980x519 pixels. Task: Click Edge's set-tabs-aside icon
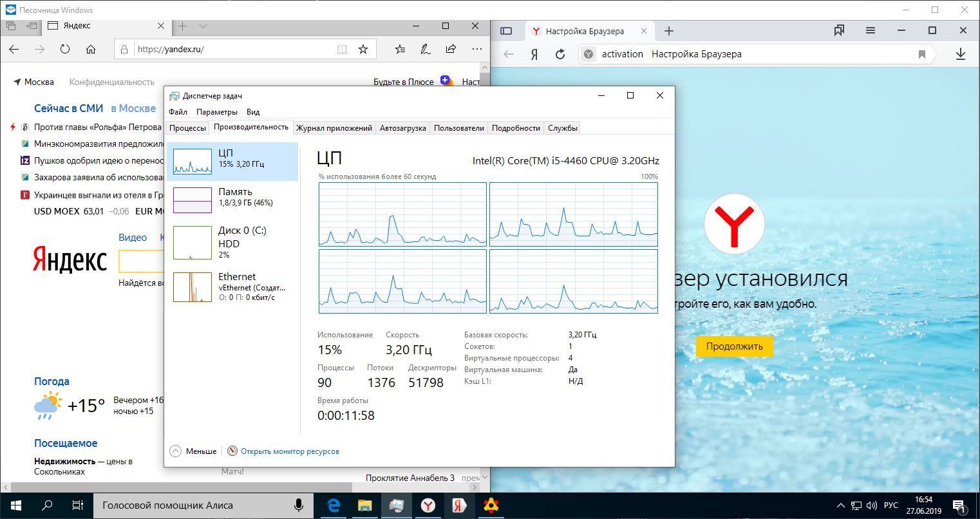tap(32, 26)
